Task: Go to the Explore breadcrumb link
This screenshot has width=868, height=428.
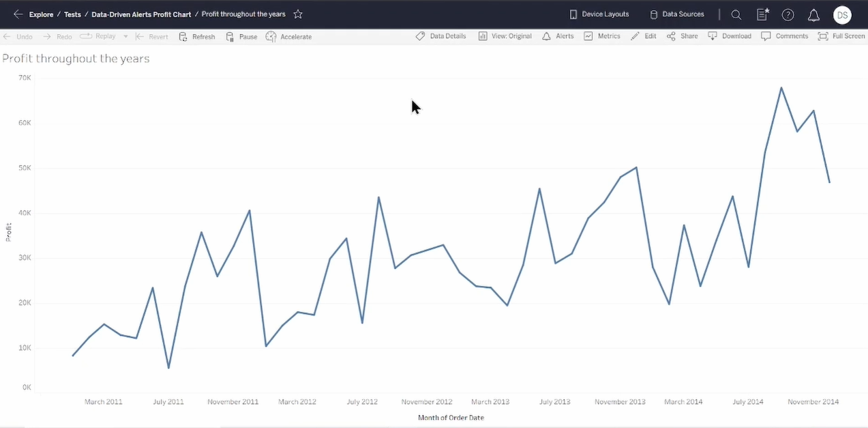Action: click(41, 14)
